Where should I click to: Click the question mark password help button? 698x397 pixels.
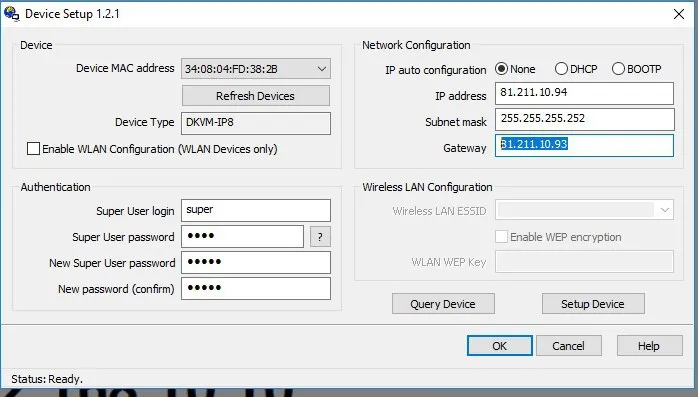[x=320, y=237]
